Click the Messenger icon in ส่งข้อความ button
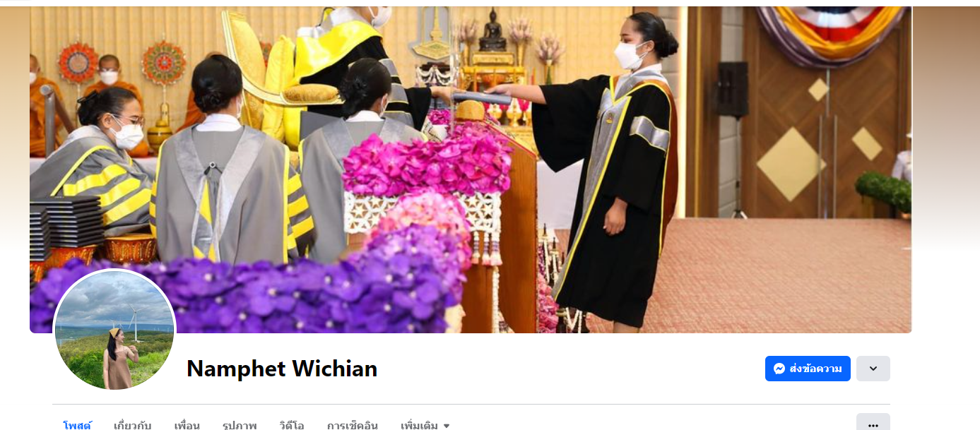 click(779, 369)
